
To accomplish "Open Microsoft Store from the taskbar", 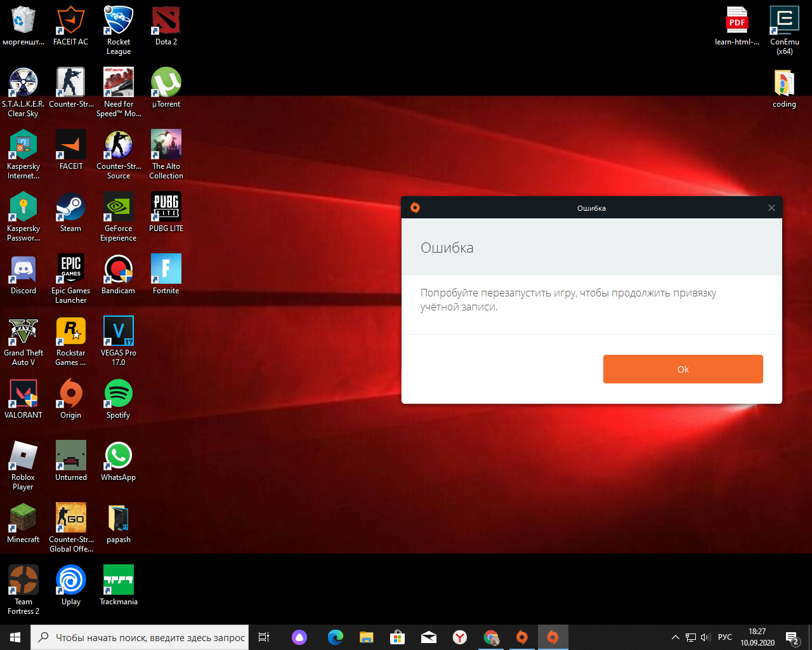I will [398, 637].
